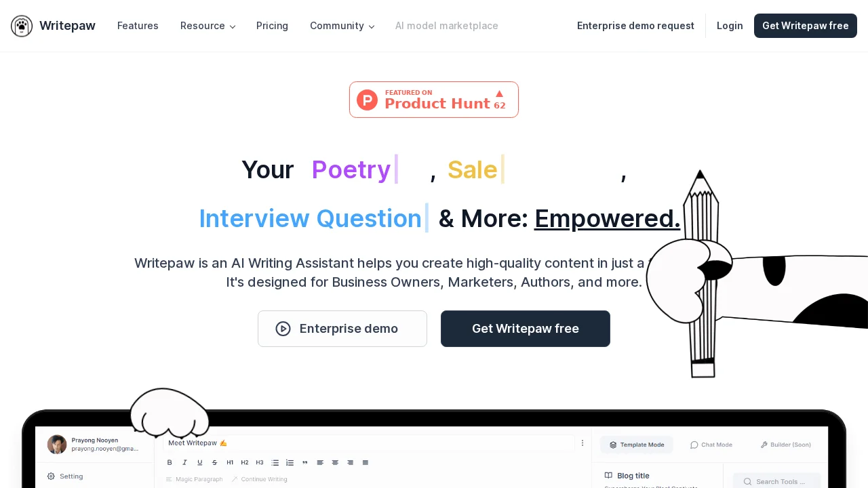Go to the Features section
868x488 pixels.
coord(138,26)
